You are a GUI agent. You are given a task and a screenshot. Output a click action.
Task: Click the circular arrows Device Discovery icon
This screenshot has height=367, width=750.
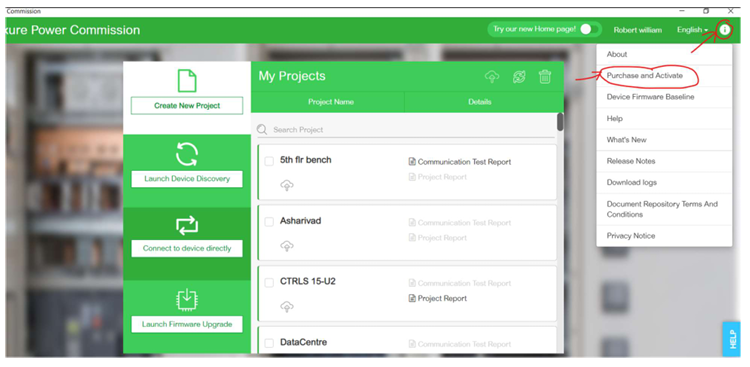point(187,155)
